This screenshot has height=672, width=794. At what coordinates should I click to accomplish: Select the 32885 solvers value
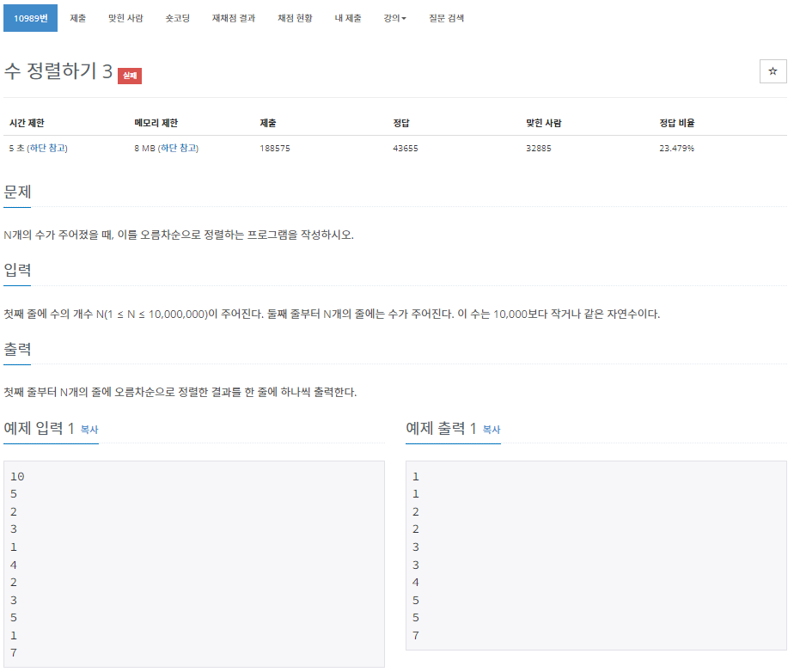click(x=538, y=149)
